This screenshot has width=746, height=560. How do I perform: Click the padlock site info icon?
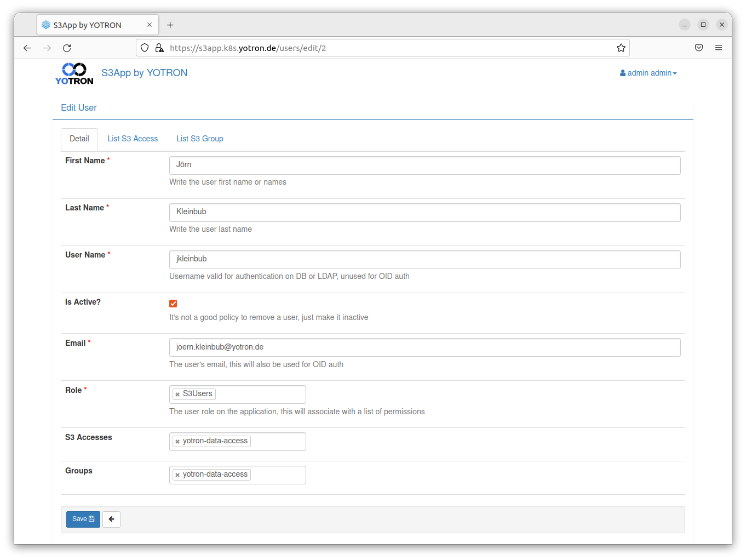coord(159,48)
